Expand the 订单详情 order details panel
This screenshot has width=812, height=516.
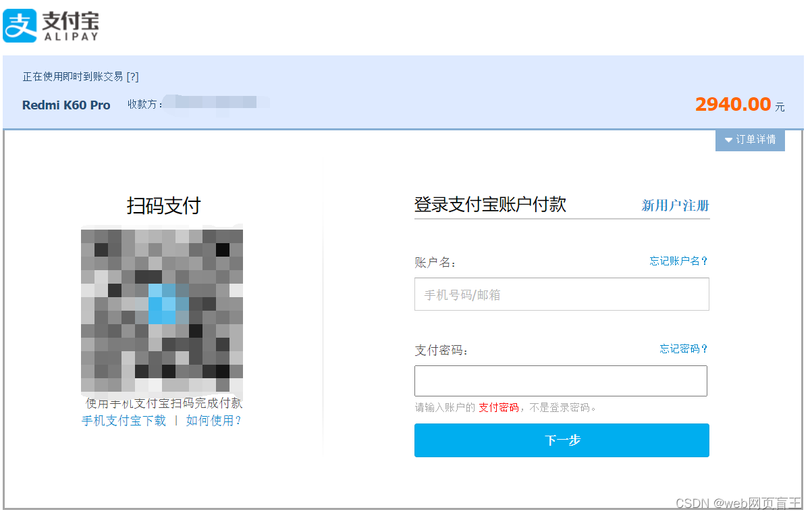pyautogui.click(x=754, y=140)
